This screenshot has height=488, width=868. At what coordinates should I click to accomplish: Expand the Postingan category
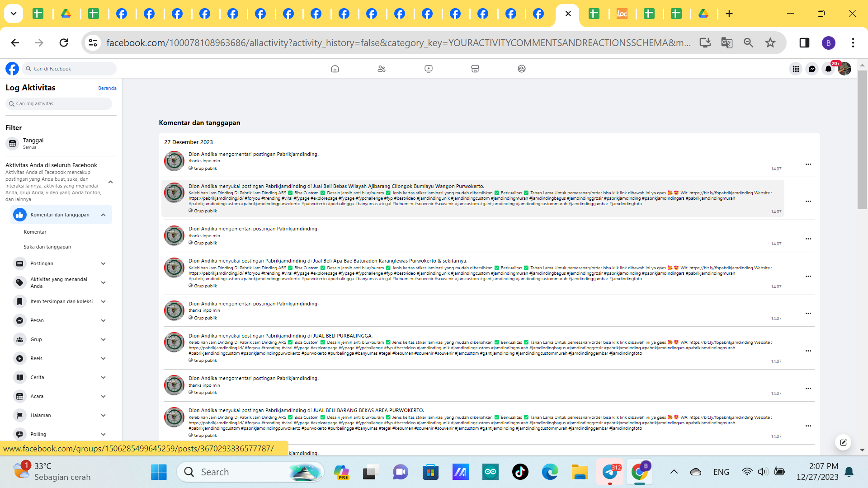tap(103, 263)
